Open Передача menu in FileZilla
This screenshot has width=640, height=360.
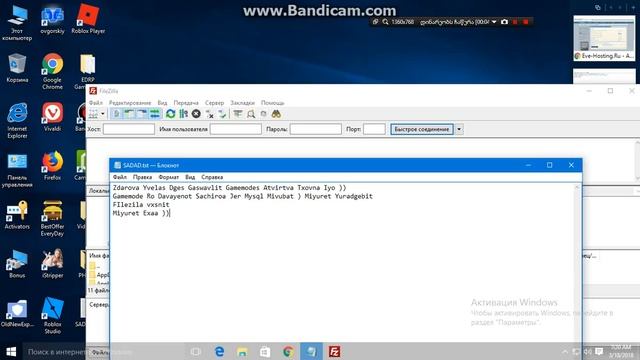pyautogui.click(x=186, y=102)
